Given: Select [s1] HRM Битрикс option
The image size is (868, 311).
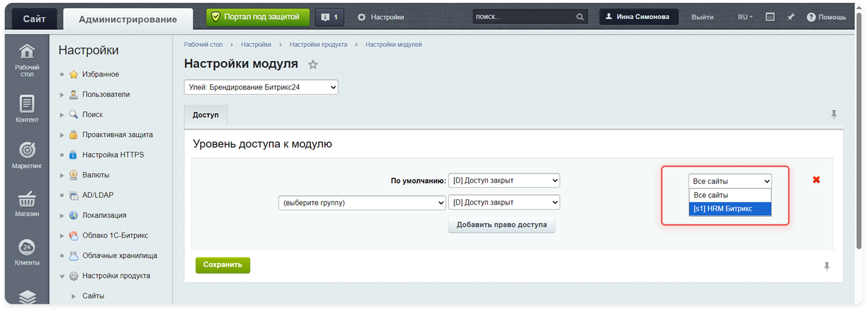Looking at the screenshot, I should click(x=729, y=208).
